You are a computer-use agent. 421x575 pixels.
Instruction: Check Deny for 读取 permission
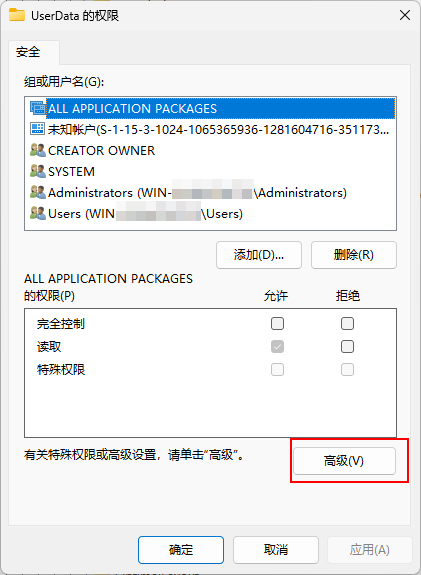(x=347, y=347)
